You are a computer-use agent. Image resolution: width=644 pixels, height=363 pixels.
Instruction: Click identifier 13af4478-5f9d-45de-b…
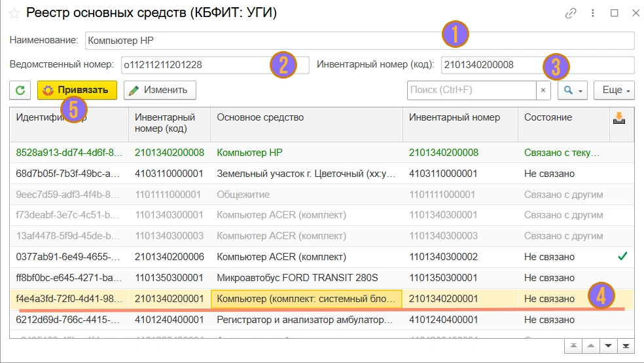(x=68, y=236)
